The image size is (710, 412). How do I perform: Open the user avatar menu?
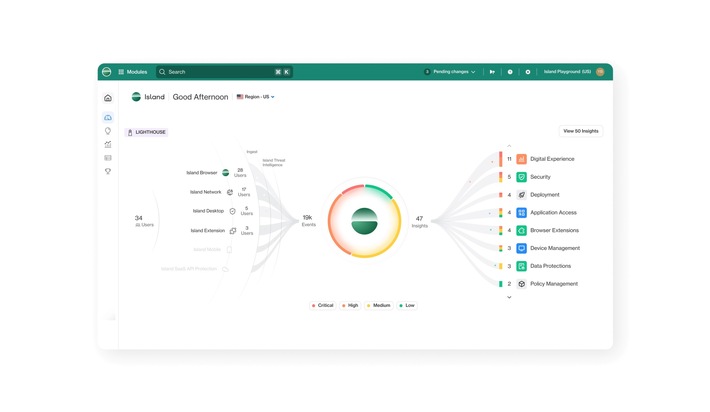(x=600, y=72)
